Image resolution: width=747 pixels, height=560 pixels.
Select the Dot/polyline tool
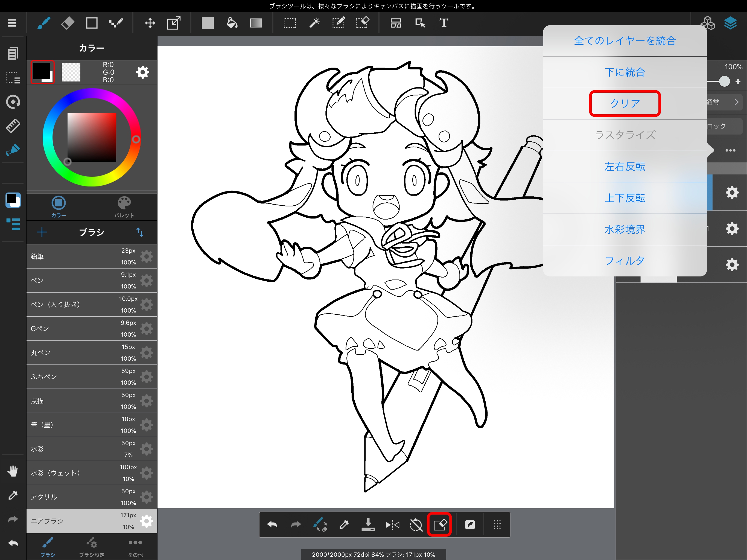point(116,23)
